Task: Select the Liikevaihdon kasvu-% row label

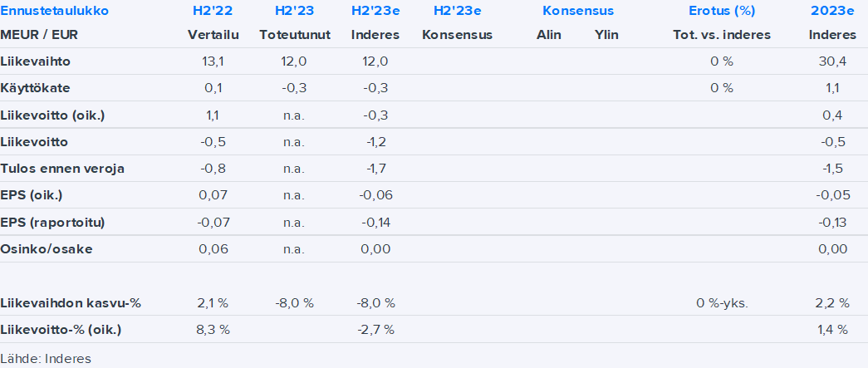Action: (71, 302)
